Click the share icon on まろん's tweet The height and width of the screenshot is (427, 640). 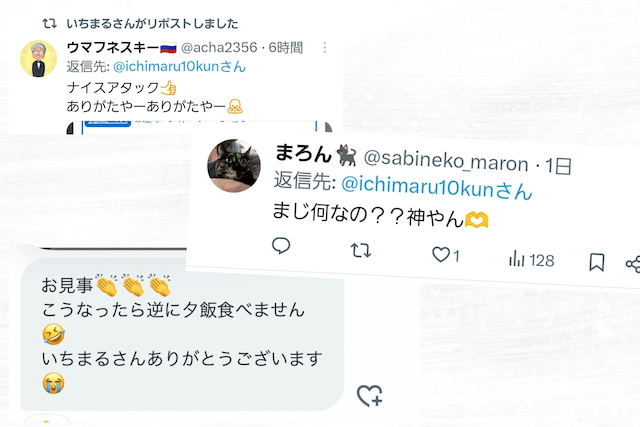632,264
